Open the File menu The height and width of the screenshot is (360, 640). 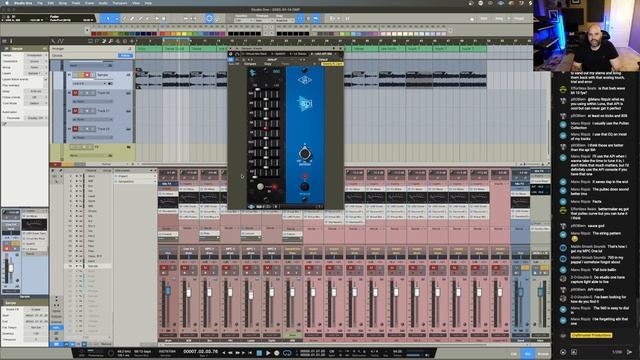40,3
